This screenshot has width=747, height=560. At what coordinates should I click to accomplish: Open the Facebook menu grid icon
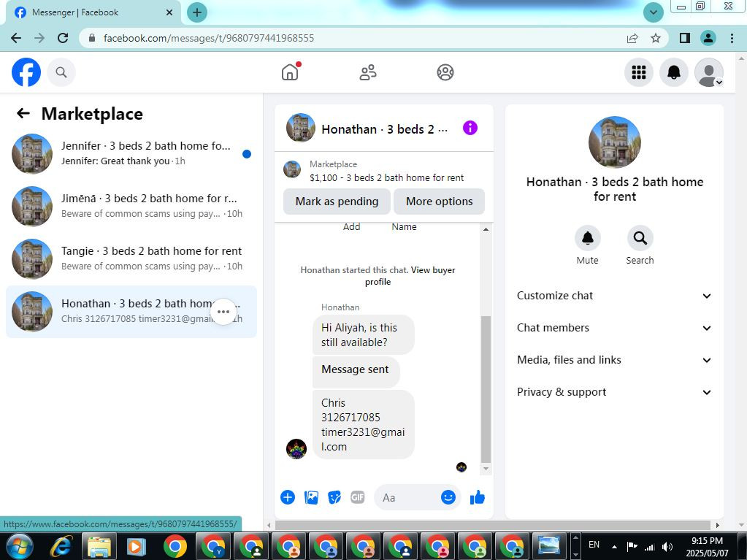pyautogui.click(x=639, y=72)
